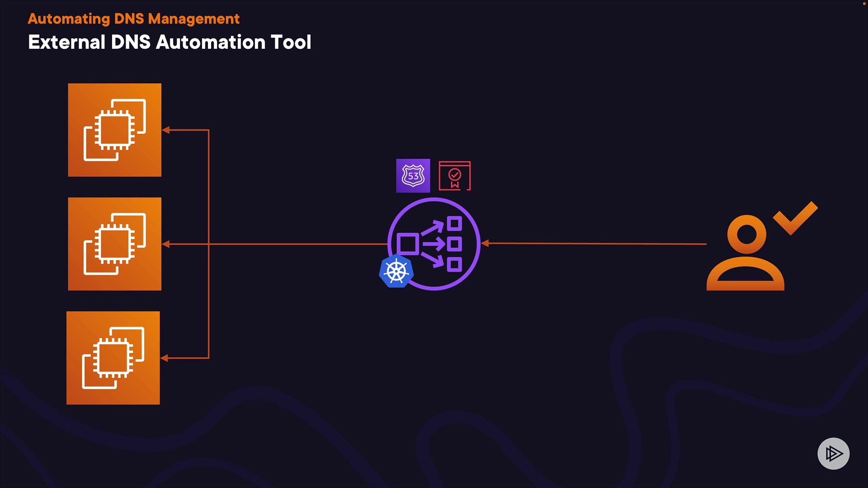Select the red certificate manager icon

point(454,176)
